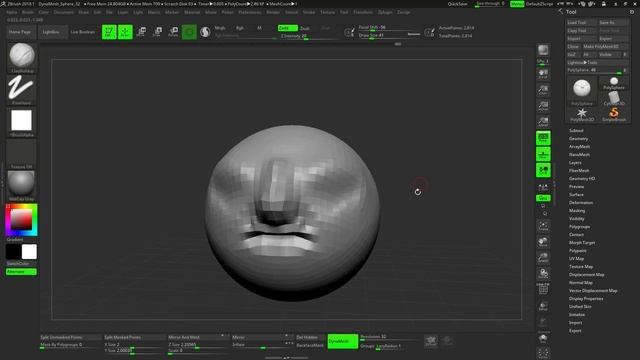
Task: Expand the Subtool subpalette
Action: [x=576, y=131]
